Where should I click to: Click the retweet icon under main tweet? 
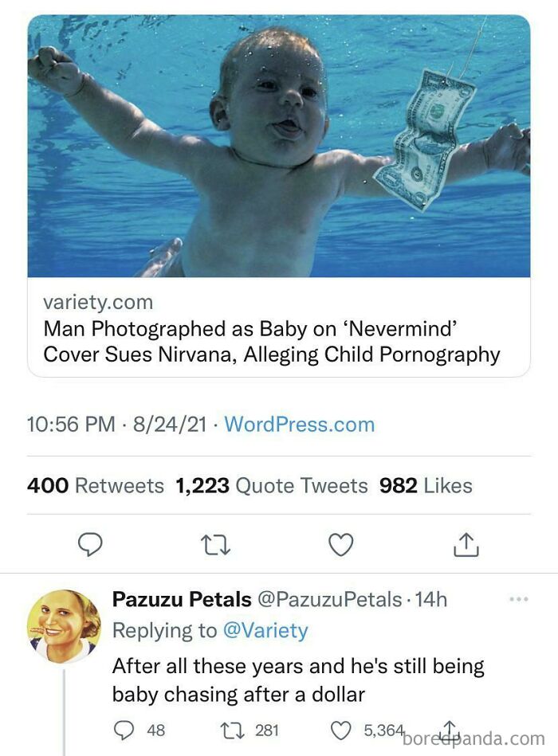[x=217, y=544]
